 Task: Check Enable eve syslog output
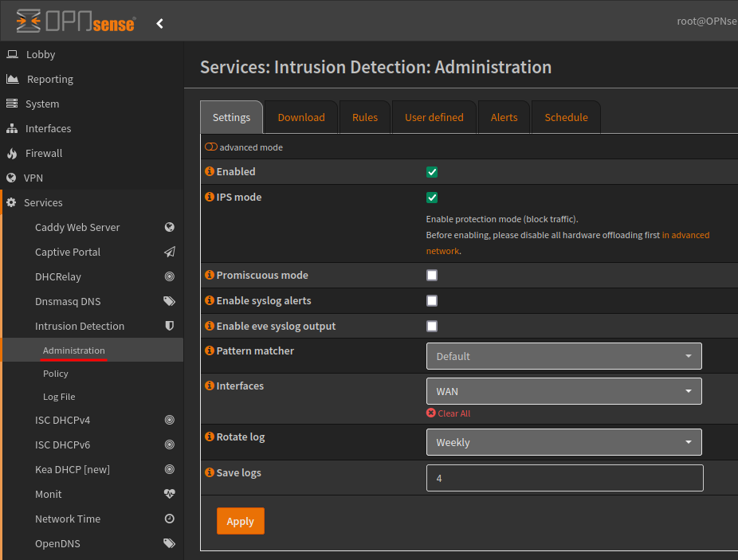432,326
